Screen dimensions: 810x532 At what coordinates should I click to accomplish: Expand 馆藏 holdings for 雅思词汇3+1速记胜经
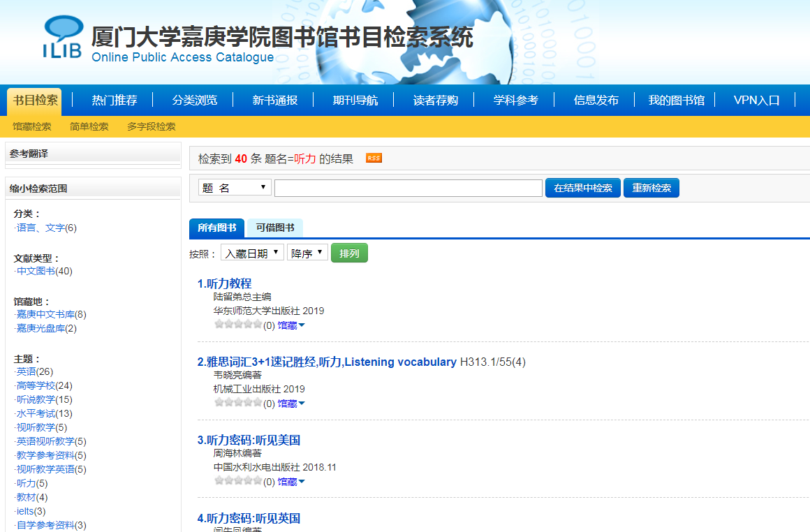pyautogui.click(x=291, y=404)
